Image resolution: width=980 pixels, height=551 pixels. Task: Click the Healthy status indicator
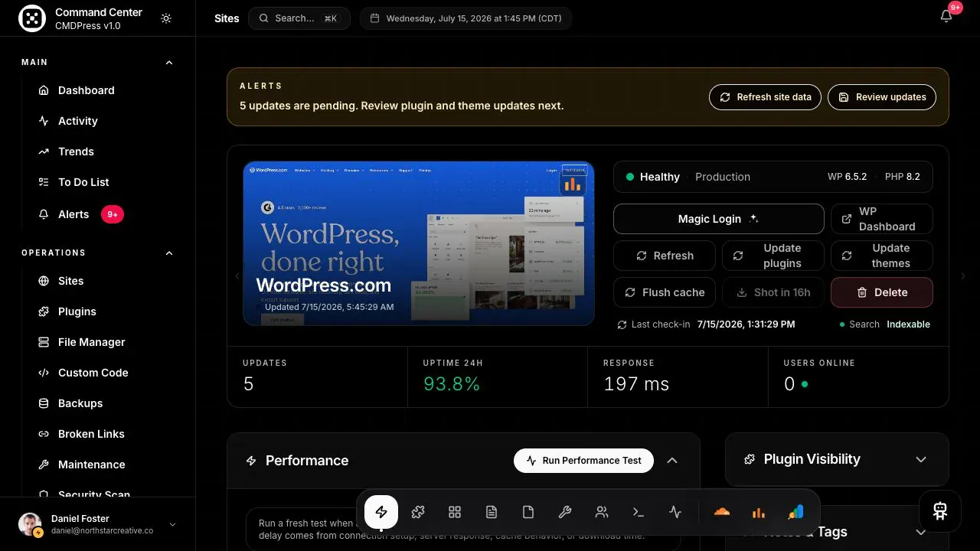pyautogui.click(x=652, y=177)
